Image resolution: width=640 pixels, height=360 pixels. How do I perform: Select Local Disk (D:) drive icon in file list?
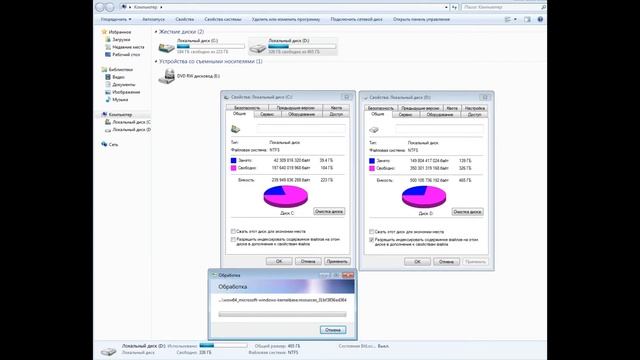coord(258,47)
